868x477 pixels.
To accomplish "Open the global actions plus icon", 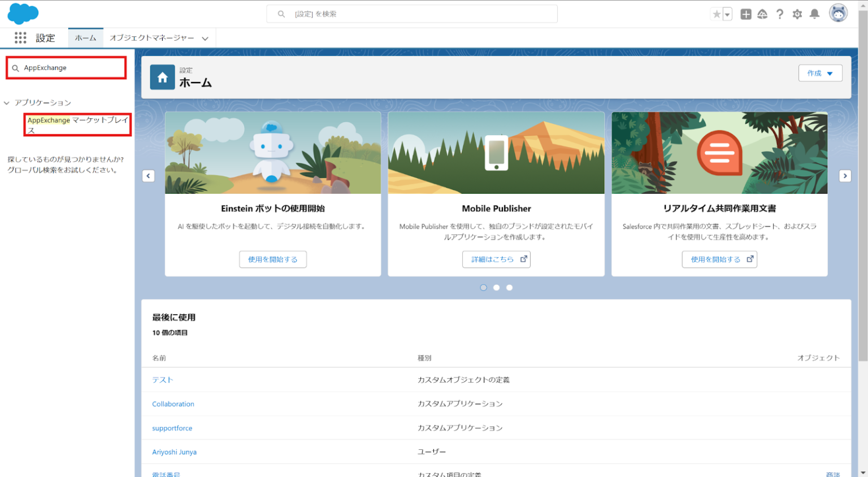I will pos(745,14).
